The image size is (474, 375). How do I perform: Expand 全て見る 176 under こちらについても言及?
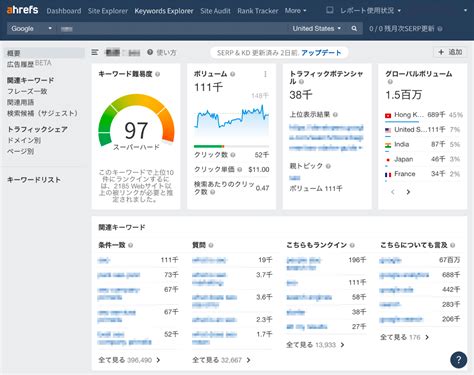(x=404, y=337)
